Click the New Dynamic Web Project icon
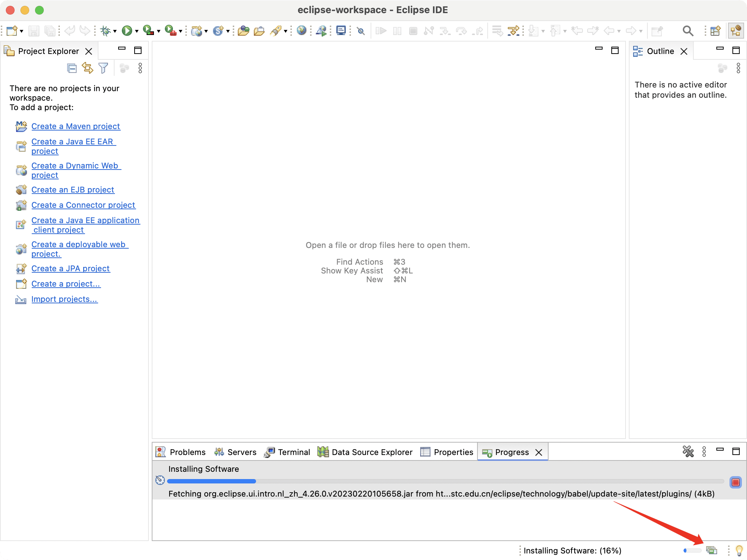 (197, 31)
